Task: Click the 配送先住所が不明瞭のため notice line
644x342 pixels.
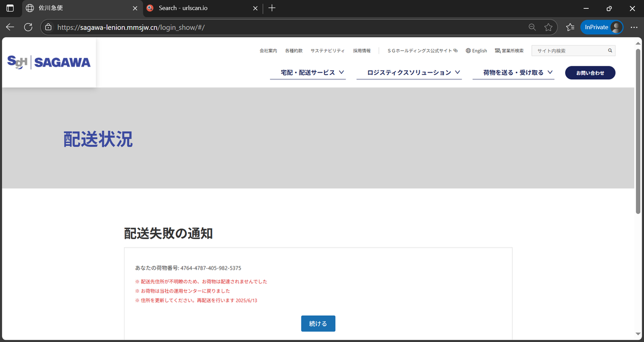Action: pos(201,281)
